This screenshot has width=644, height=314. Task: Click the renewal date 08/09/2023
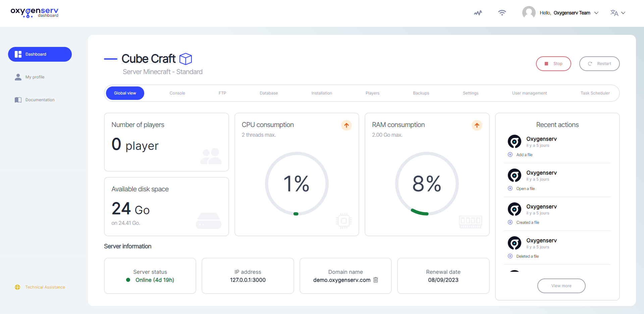(443, 280)
